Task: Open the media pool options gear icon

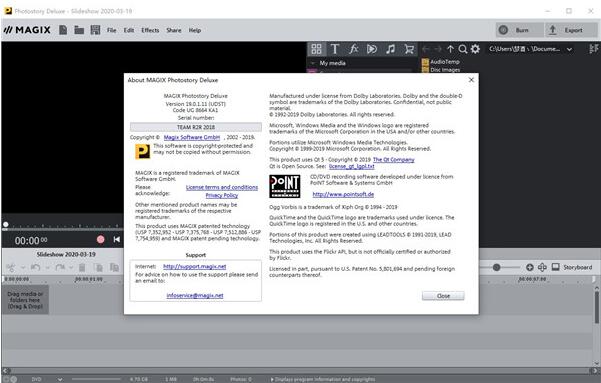Action: tap(475, 49)
